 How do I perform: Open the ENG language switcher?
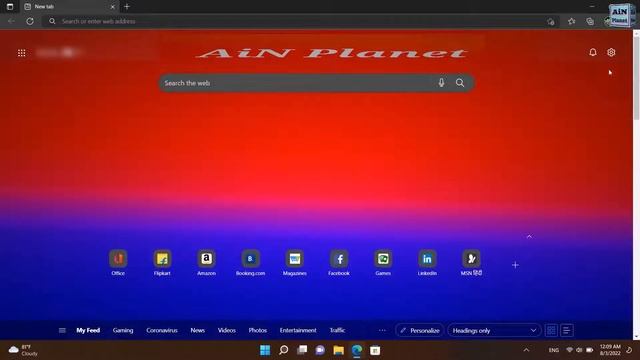553,350
